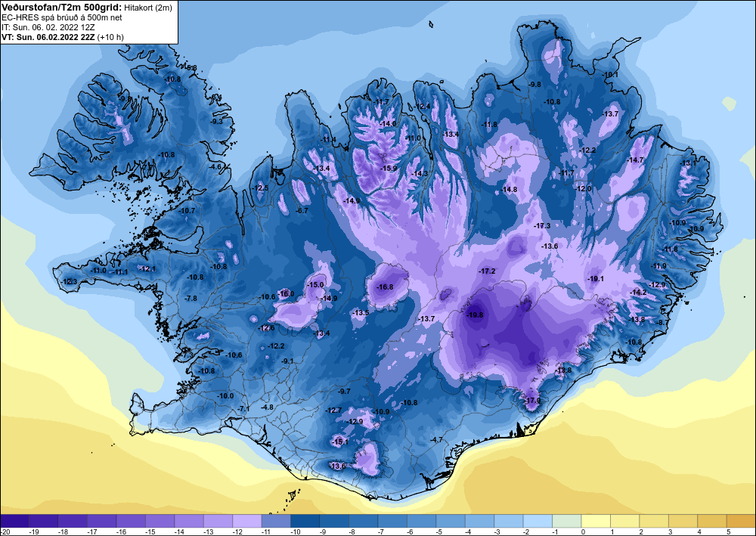Pick the legend swatch between -16 and -15

tap(131, 521)
